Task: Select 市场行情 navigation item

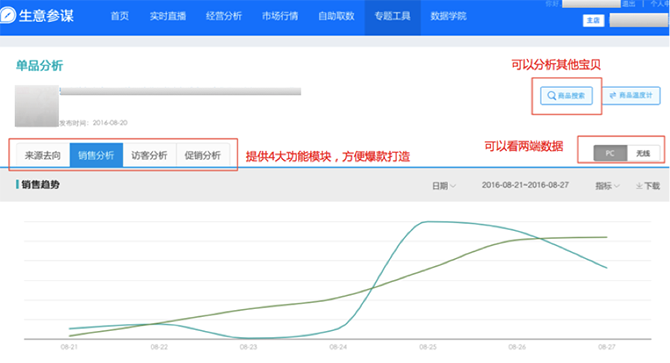Action: tap(280, 16)
